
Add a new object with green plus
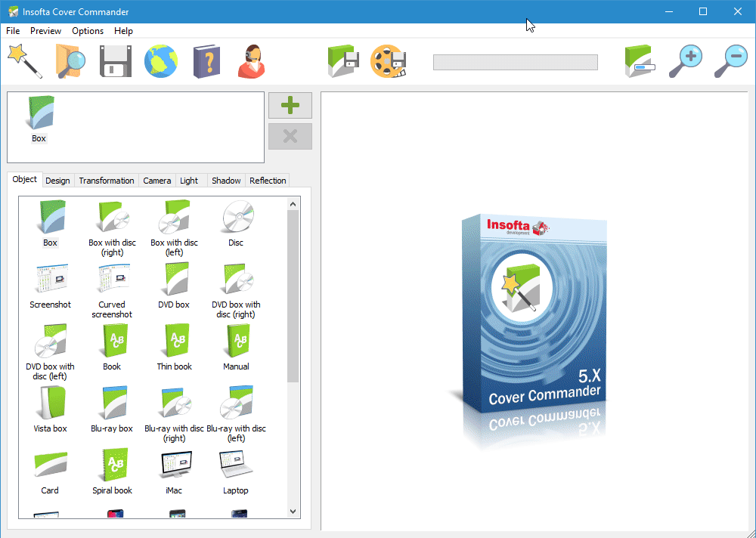click(290, 105)
